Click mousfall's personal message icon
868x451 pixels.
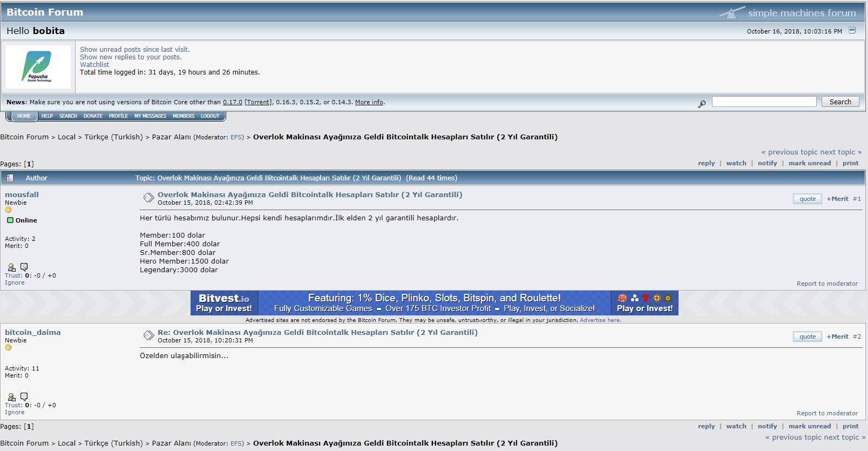click(x=24, y=267)
